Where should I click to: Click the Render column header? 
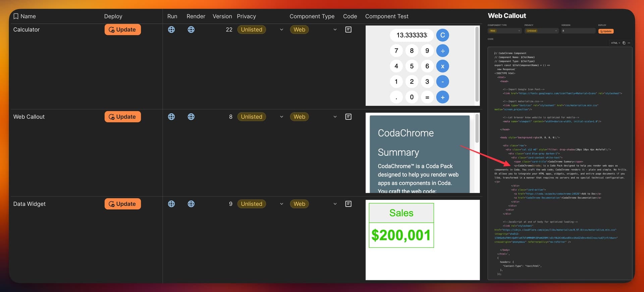[196, 16]
